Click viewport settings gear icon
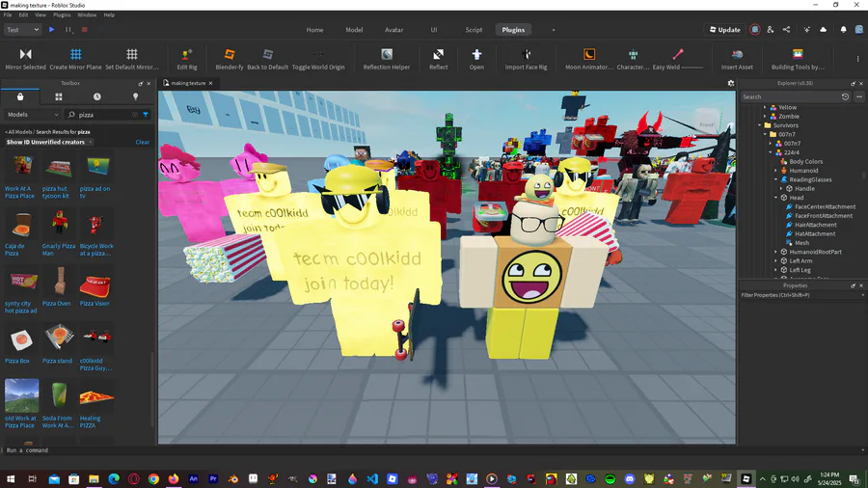The height and width of the screenshot is (488, 868). pos(731,83)
